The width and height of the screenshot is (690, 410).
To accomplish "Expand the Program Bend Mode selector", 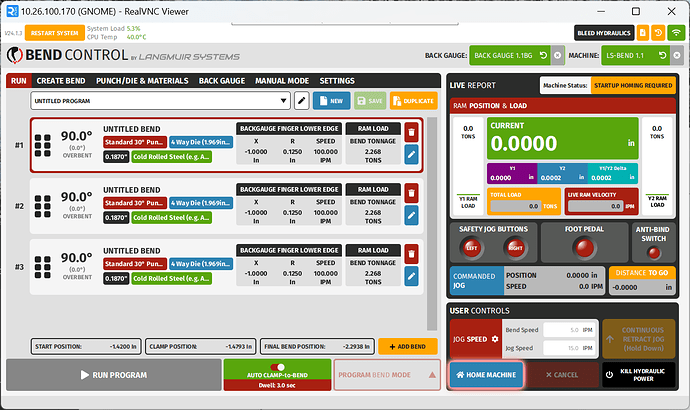I will click(x=387, y=375).
